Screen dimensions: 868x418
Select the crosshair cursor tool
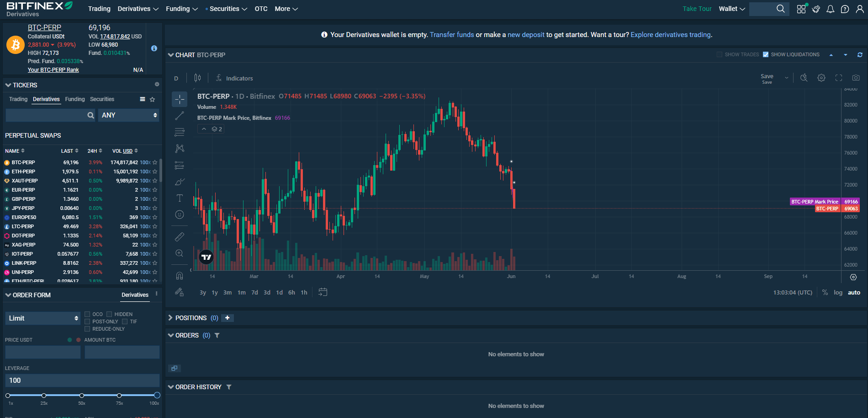click(x=180, y=99)
